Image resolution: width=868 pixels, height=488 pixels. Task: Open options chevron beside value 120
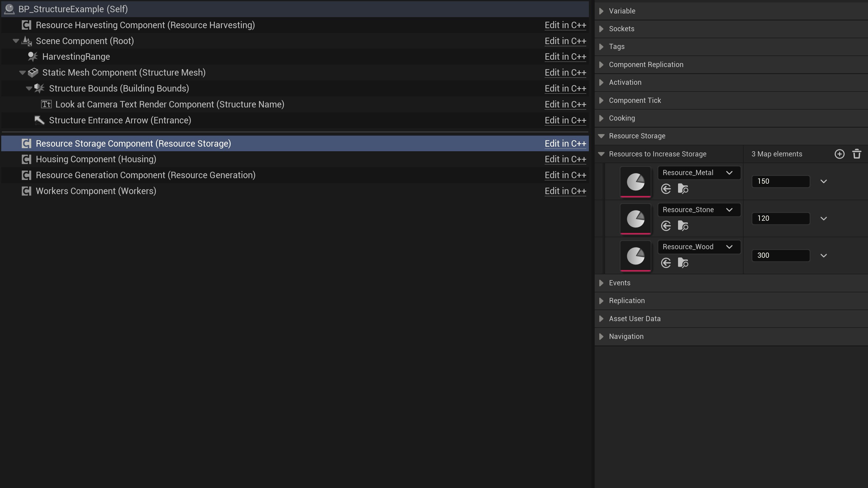[824, 219]
